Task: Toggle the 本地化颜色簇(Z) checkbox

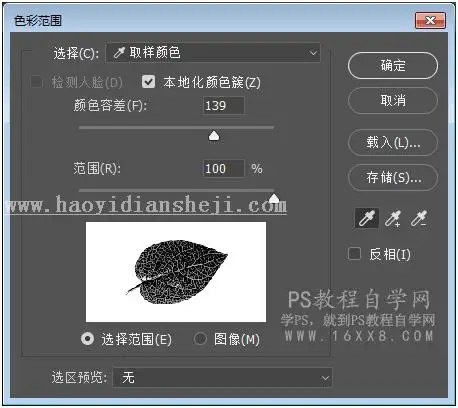Action: [x=148, y=82]
